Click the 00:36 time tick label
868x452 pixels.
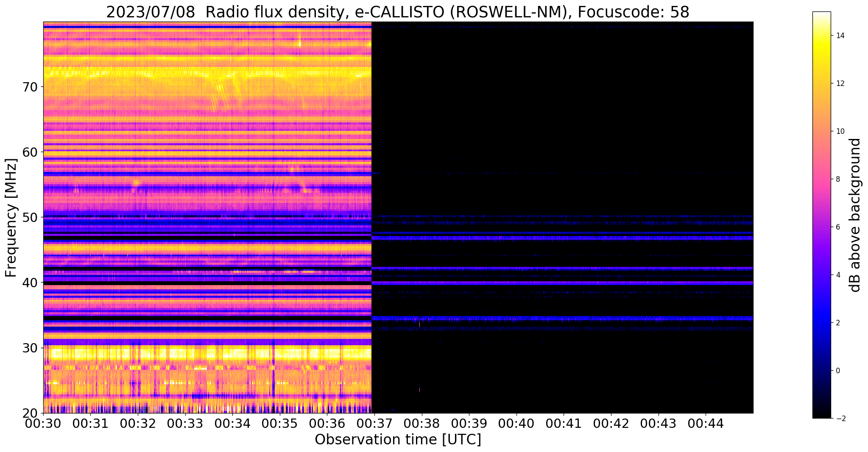coord(327,423)
